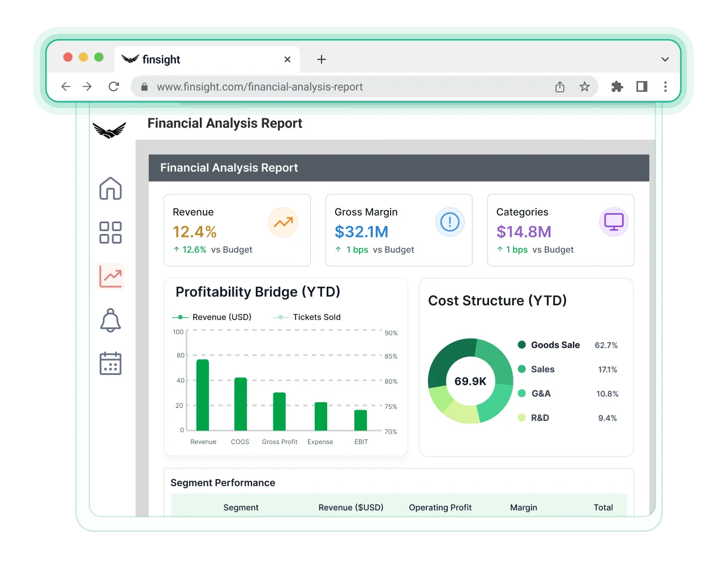Click the EBIT bar in chart
Image resolution: width=728 pixels, height=571 pixels.
pyautogui.click(x=361, y=420)
